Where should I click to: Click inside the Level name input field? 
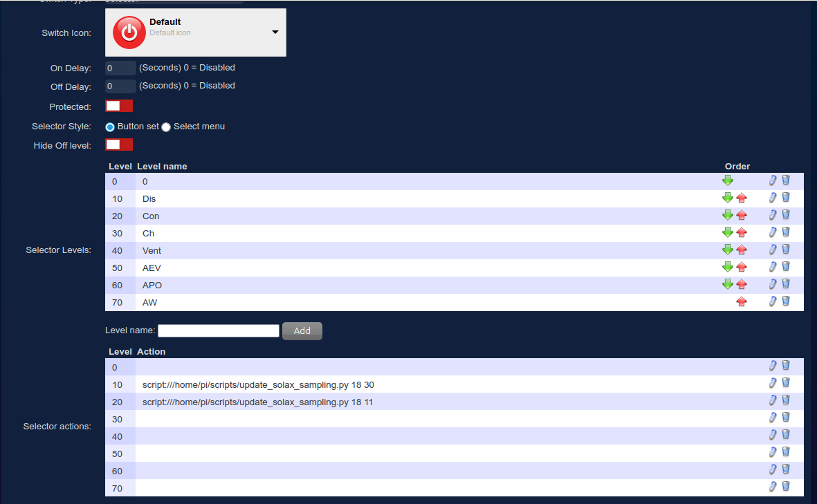218,330
